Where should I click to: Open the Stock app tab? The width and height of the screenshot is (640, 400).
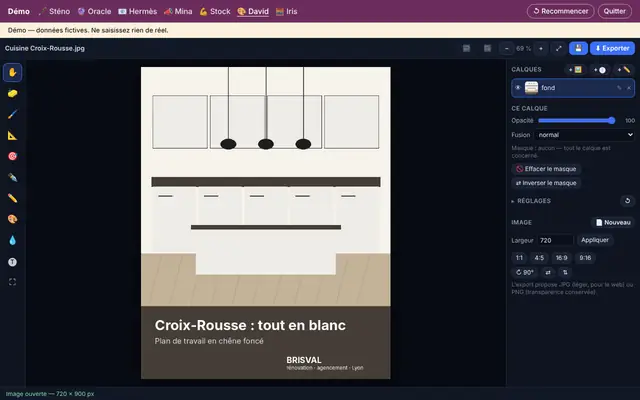215,11
